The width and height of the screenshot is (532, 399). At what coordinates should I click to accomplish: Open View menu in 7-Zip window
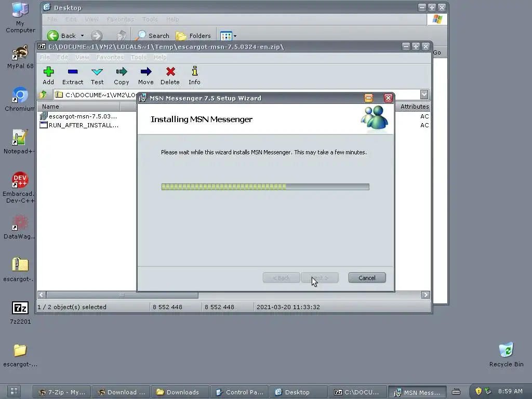pos(82,57)
